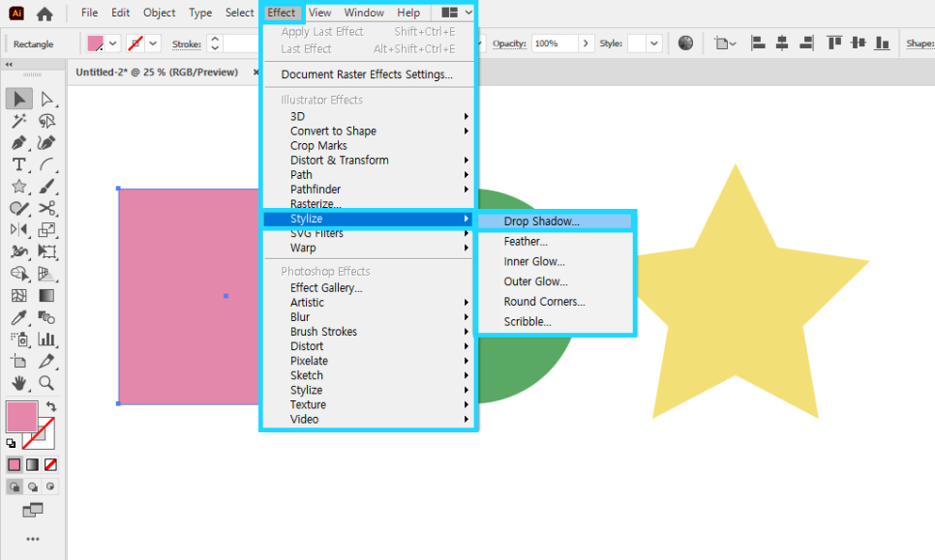
Task: Open the Align To dropdown
Action: click(725, 44)
